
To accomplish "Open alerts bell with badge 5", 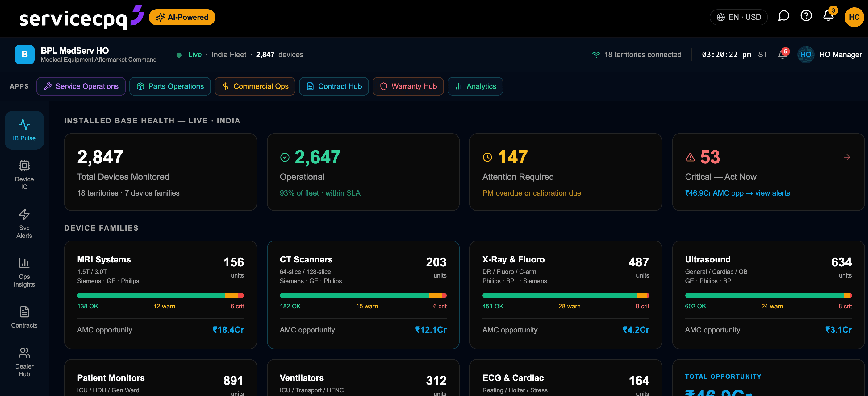I will [x=783, y=54].
